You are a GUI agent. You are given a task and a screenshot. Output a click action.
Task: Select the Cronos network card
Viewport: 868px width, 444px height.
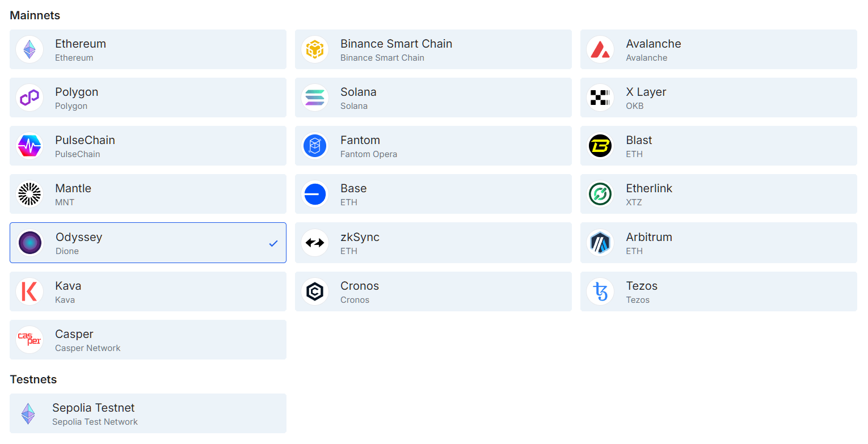click(433, 291)
